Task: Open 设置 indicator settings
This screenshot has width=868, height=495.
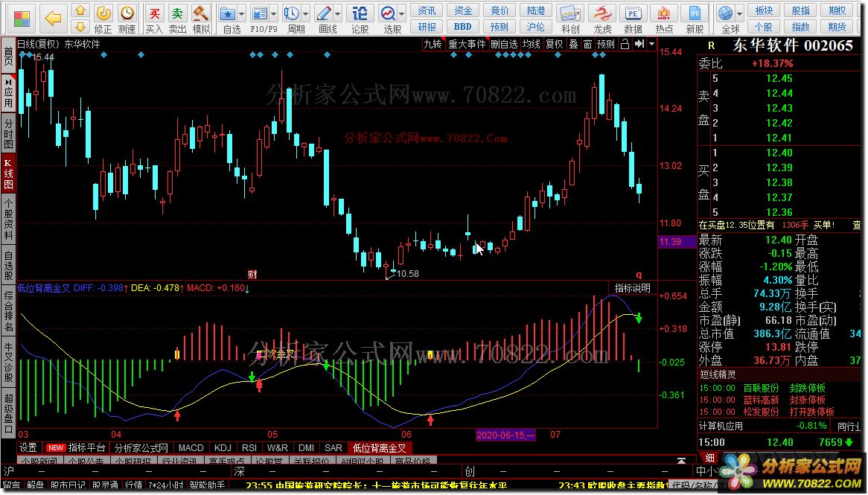Action: tap(28, 447)
